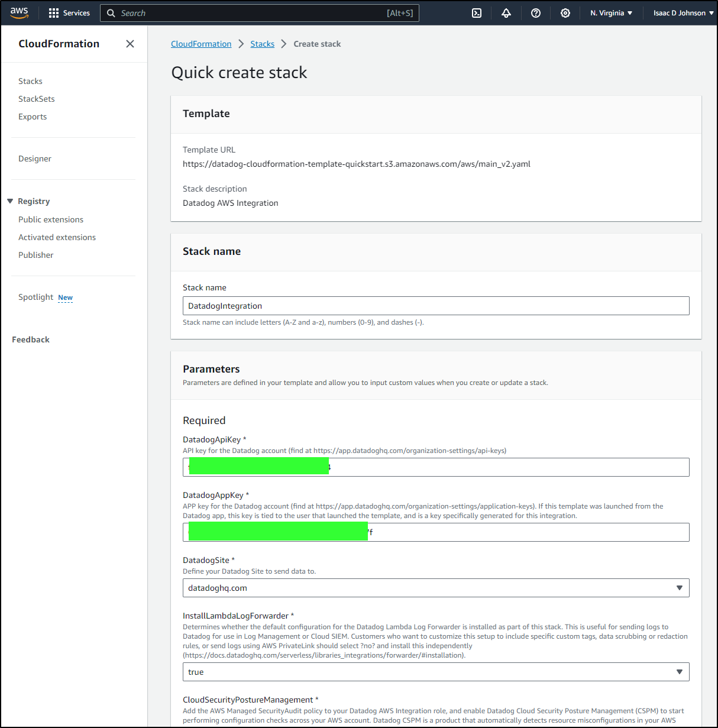The width and height of the screenshot is (718, 728).
Task: Click the AWS logo home icon
Action: point(19,13)
